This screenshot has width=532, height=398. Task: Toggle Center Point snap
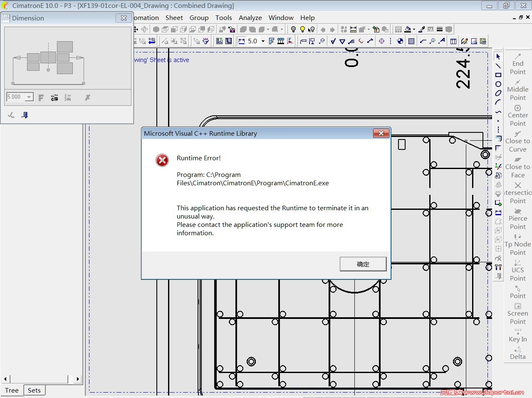518,115
